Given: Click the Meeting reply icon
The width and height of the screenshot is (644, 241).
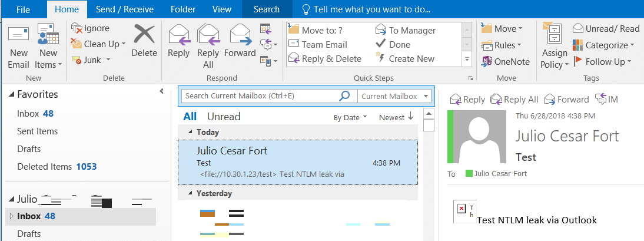Looking at the screenshot, I should [x=265, y=29].
